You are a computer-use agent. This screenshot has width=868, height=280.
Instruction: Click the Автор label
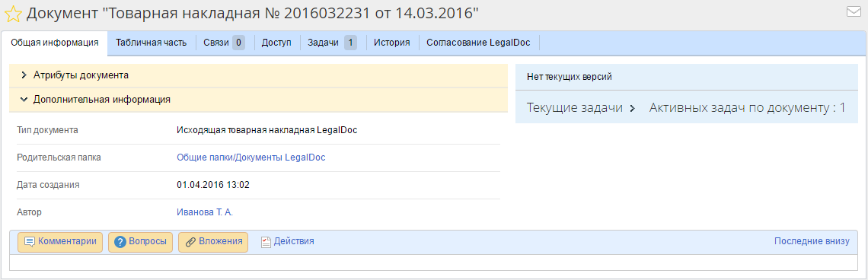30,212
